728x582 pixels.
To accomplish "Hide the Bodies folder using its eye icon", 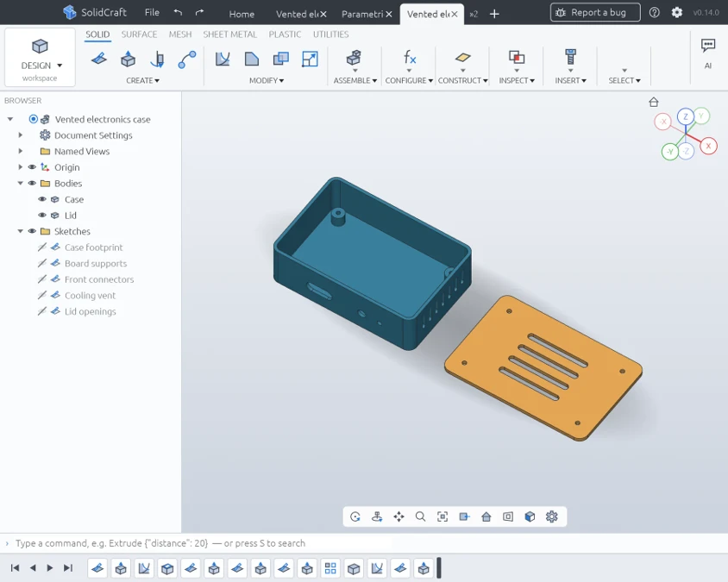I will (32, 184).
